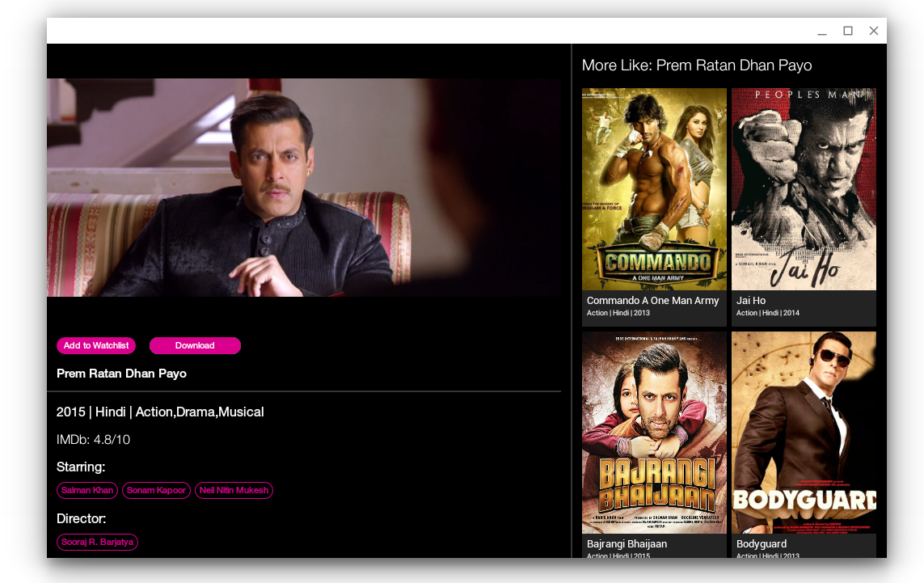Viewport: 924px width, 583px height.
Task: Click the Add to Watchlist button
Action: (x=96, y=345)
